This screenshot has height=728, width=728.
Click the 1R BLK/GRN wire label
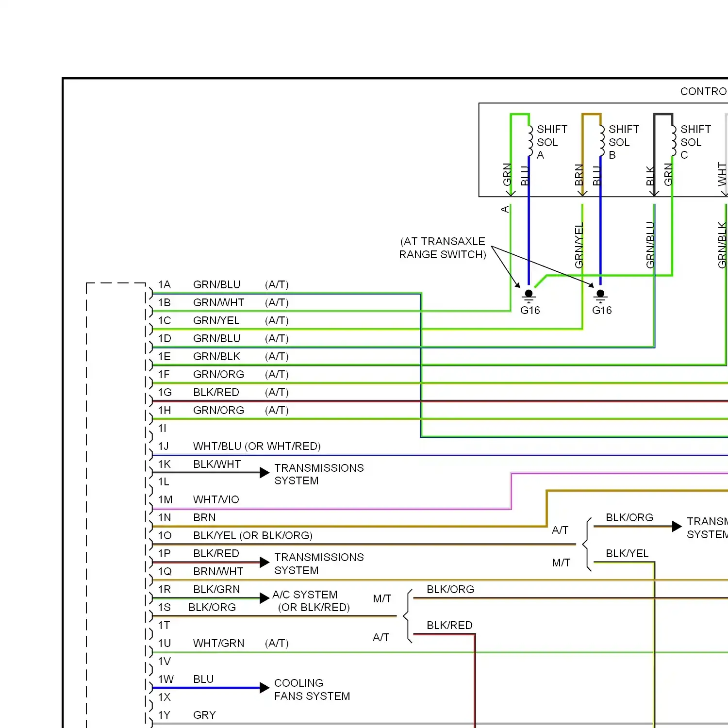pyautogui.click(x=216, y=590)
